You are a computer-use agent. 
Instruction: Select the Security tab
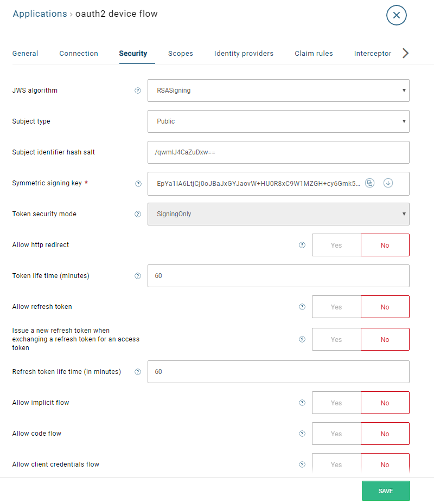coord(133,53)
